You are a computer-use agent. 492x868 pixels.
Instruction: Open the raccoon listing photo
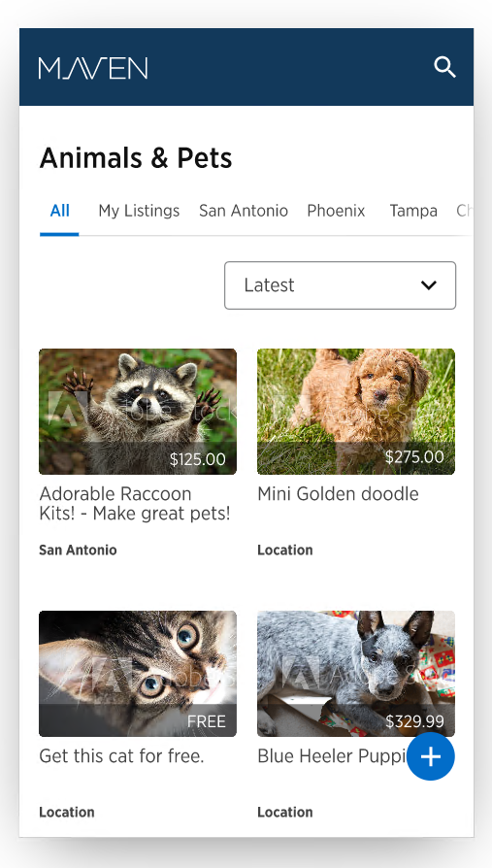pyautogui.click(x=138, y=412)
